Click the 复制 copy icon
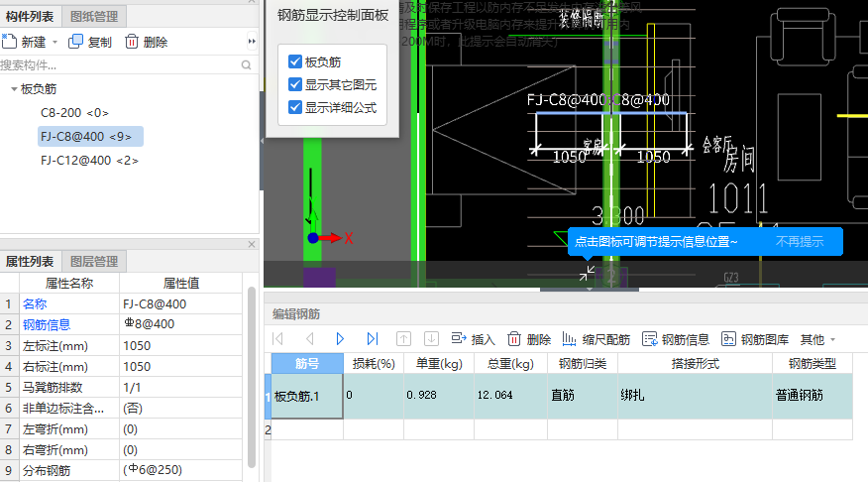This screenshot has width=868, height=482. [75, 42]
